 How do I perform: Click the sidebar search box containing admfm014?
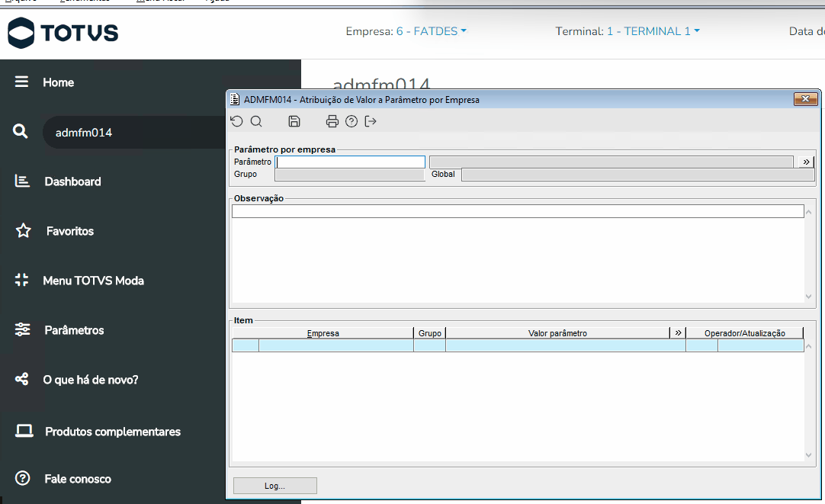[x=134, y=132]
